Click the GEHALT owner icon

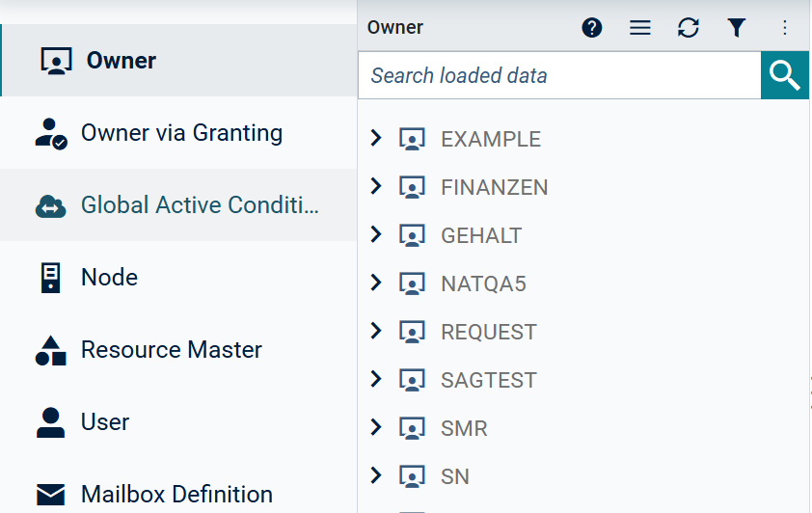(x=412, y=235)
